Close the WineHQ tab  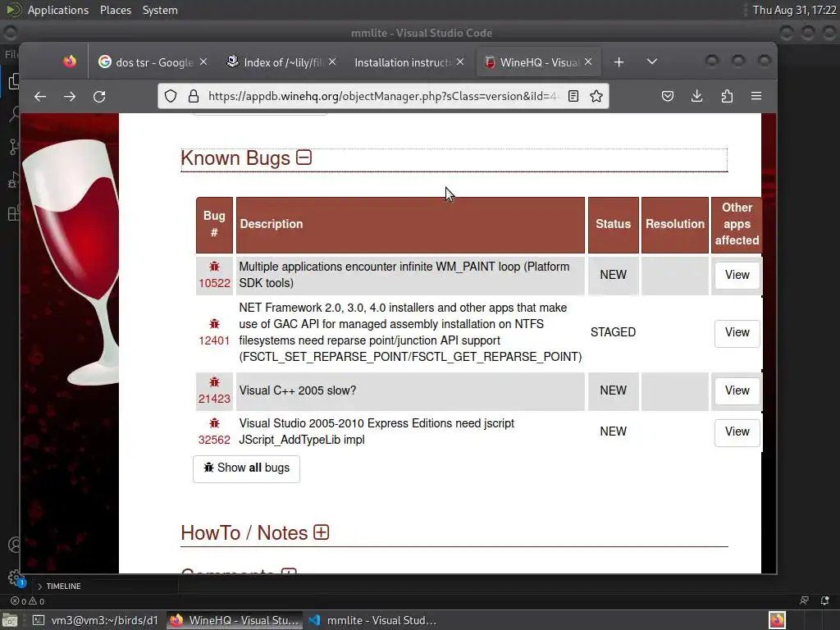click(588, 62)
